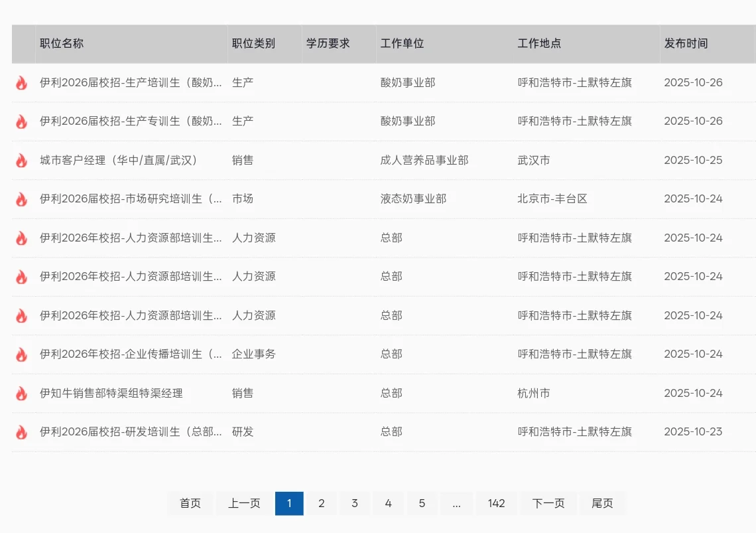Open the 市场研究培训生 job posting
The height and width of the screenshot is (533, 756).
131,199
